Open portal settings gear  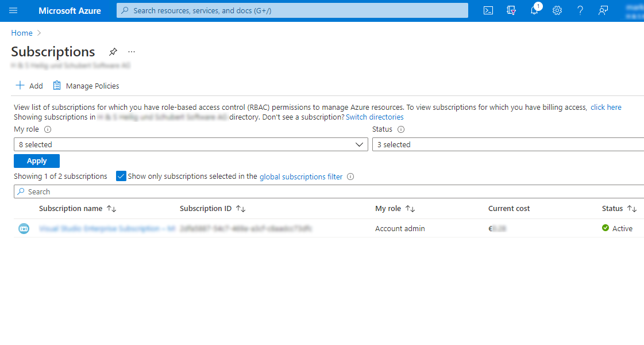coord(557,10)
